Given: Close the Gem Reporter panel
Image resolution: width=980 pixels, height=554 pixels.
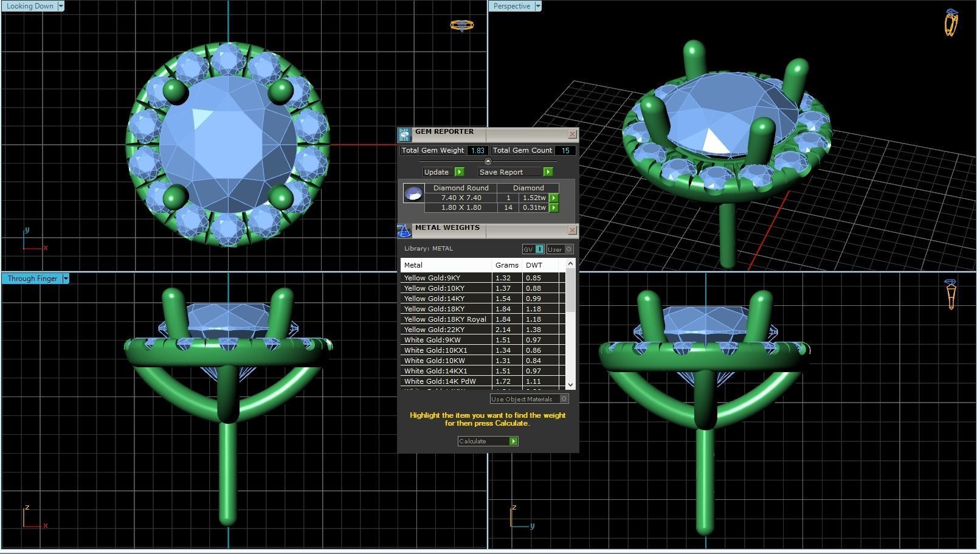Looking at the screenshot, I should coord(572,134).
